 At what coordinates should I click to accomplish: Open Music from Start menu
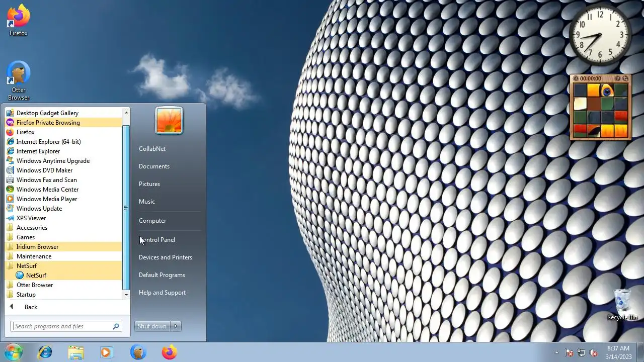tap(169, 202)
